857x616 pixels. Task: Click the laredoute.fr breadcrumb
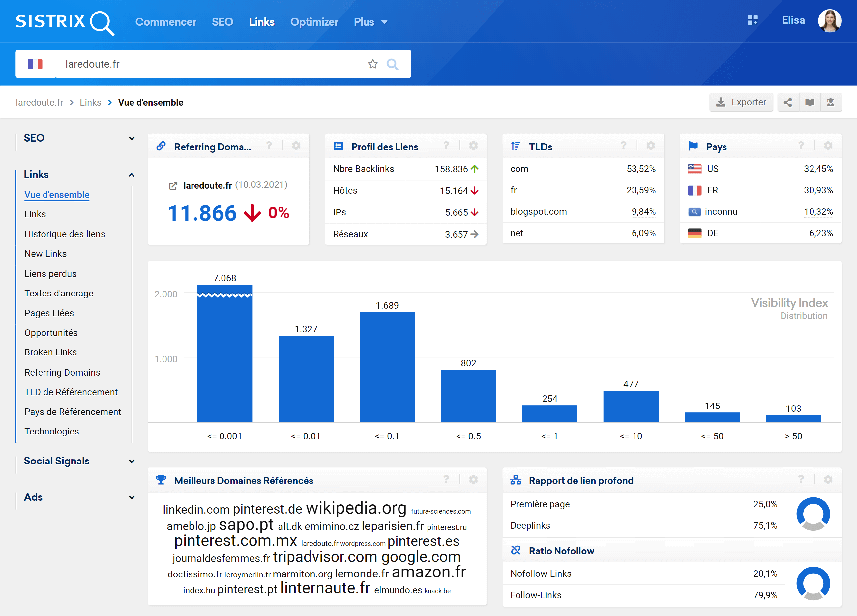pyautogui.click(x=39, y=102)
